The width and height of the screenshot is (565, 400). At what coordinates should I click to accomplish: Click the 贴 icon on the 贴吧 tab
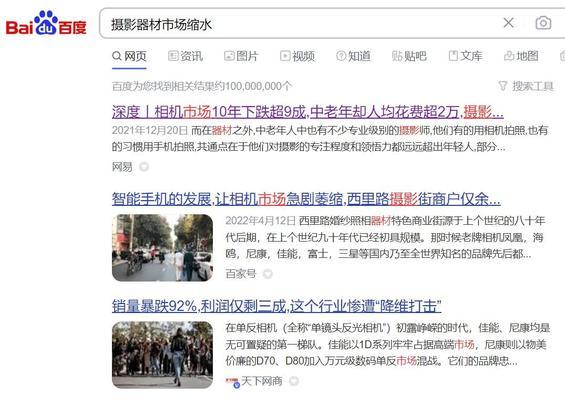(x=397, y=56)
